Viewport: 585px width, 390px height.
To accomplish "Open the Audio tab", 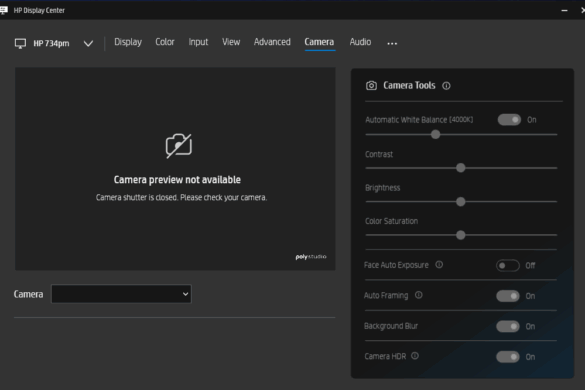I will (360, 42).
